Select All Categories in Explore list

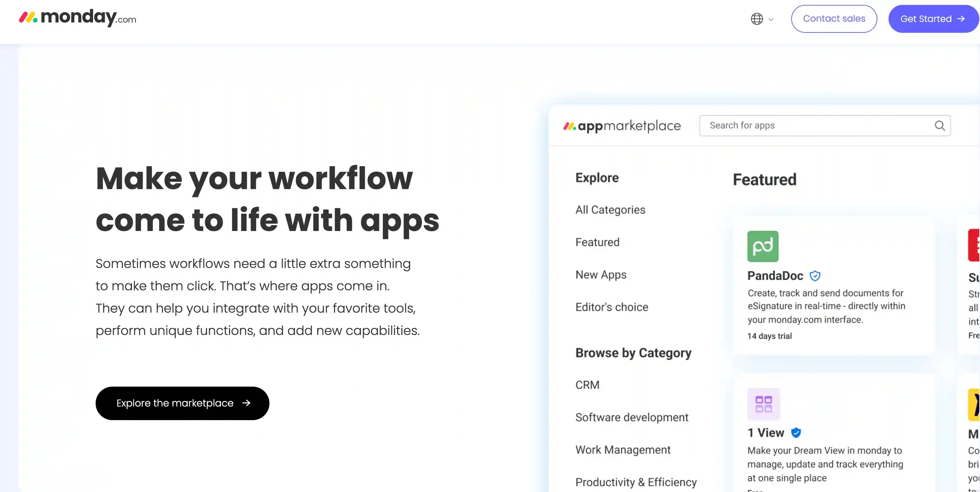click(x=610, y=210)
